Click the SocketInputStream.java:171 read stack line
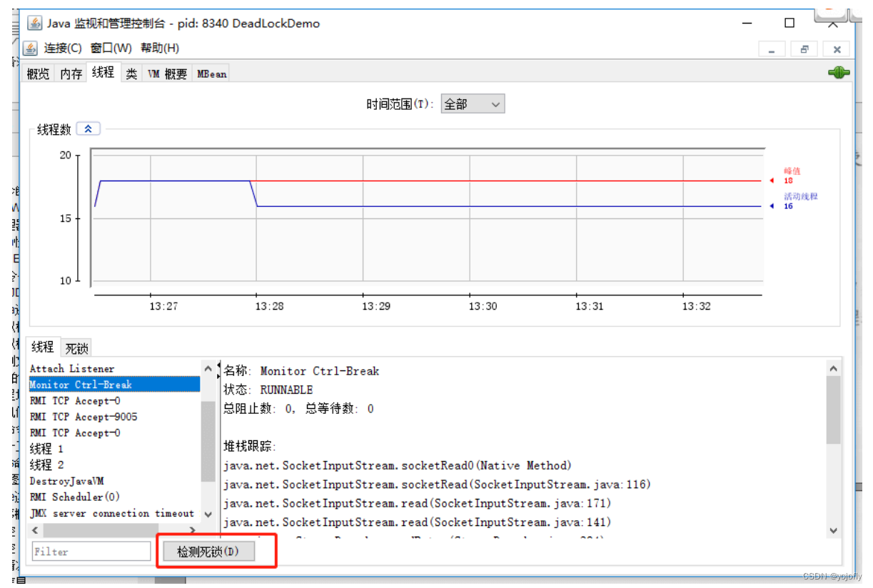Image resolution: width=873 pixels, height=588 pixels. (x=417, y=504)
